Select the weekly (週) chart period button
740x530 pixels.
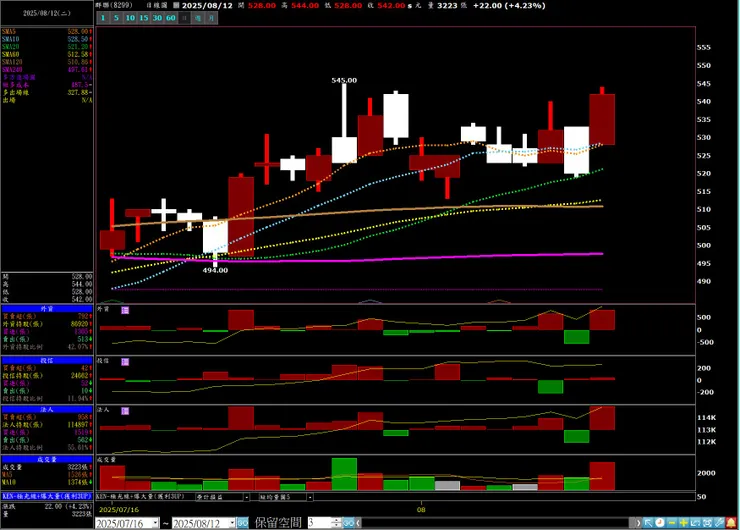coord(198,18)
